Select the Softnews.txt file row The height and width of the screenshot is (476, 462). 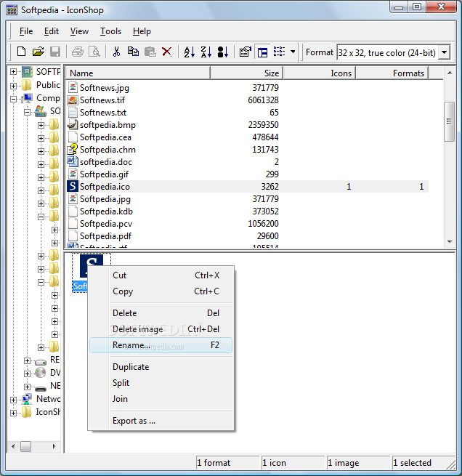tap(247, 113)
